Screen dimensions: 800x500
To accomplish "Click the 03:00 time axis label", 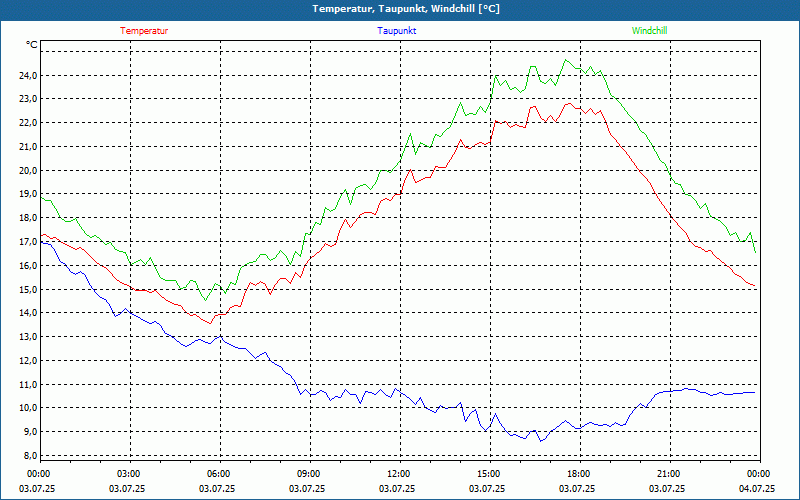I will [x=127, y=474].
